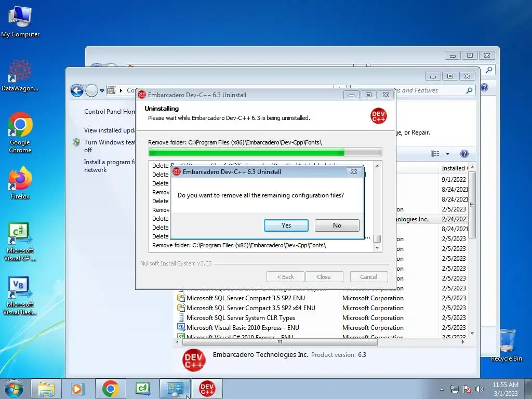Open DataWagon desktop shortcut
This screenshot has width=532, height=399.
pos(20,75)
